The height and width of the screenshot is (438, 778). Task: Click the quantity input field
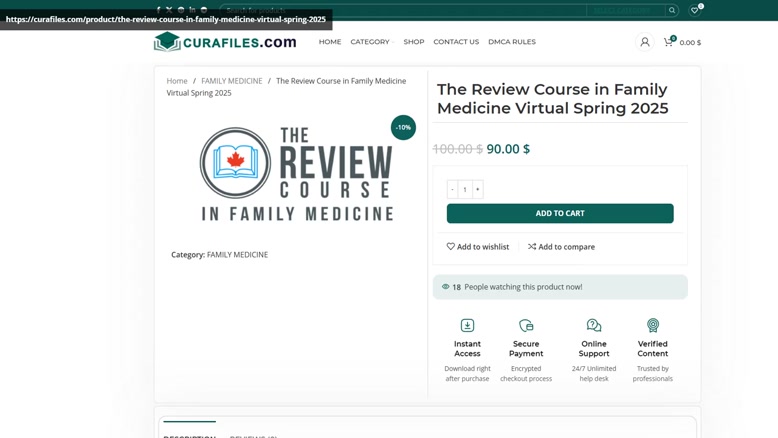coord(465,189)
